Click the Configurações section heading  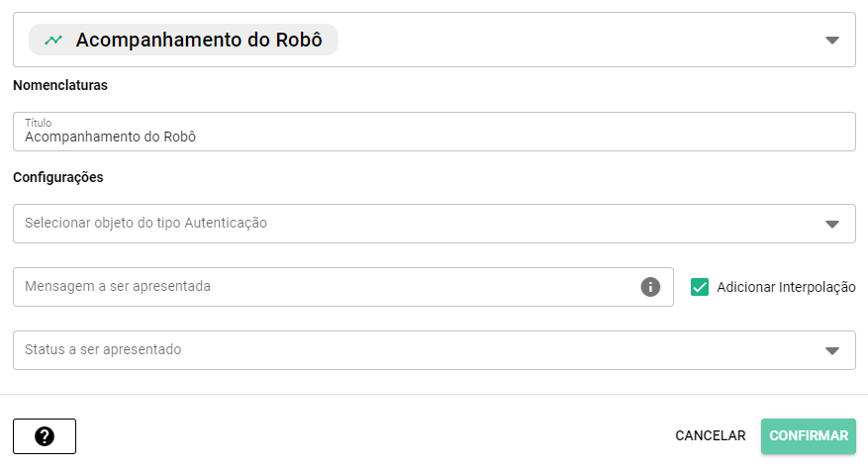[x=58, y=177]
